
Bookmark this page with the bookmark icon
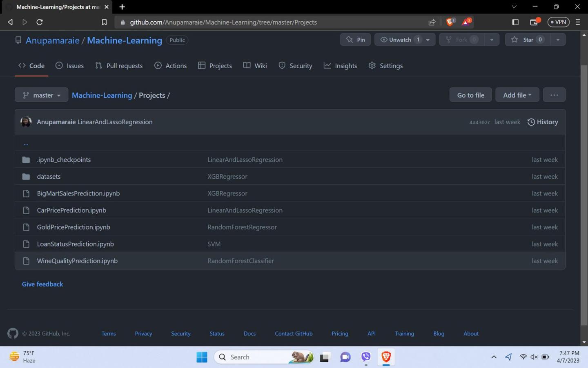pyautogui.click(x=104, y=22)
